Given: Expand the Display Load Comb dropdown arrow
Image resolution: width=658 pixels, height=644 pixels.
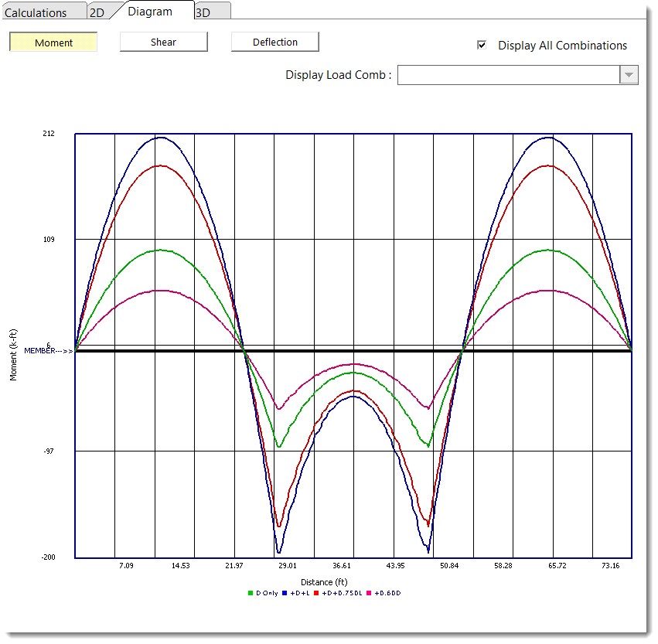Looking at the screenshot, I should pos(629,75).
